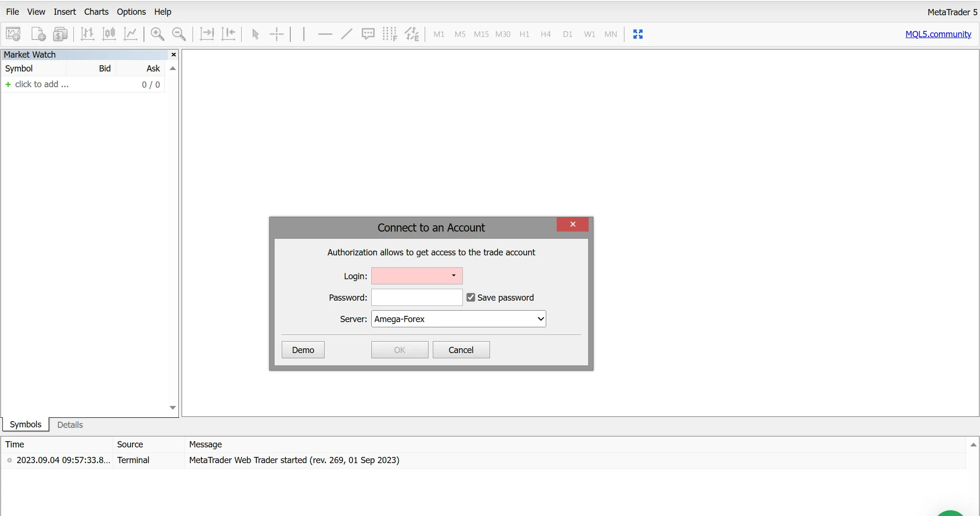
Task: Expand the Server dropdown showing Amega-Forex
Action: point(459,319)
